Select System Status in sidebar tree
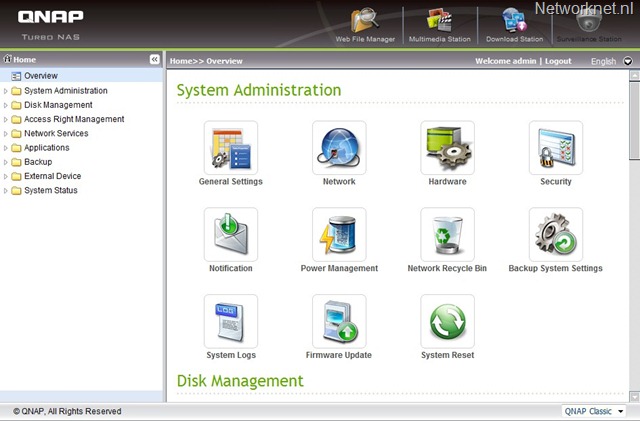The height and width of the screenshot is (421, 640). click(x=51, y=190)
